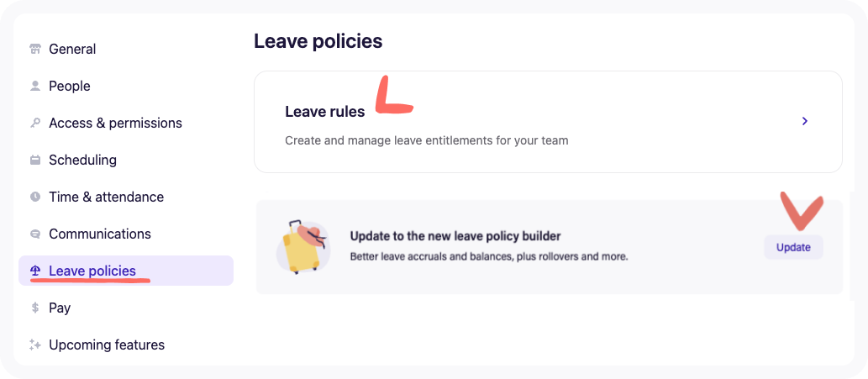
Task: Click the People person icon
Action: coord(35,86)
